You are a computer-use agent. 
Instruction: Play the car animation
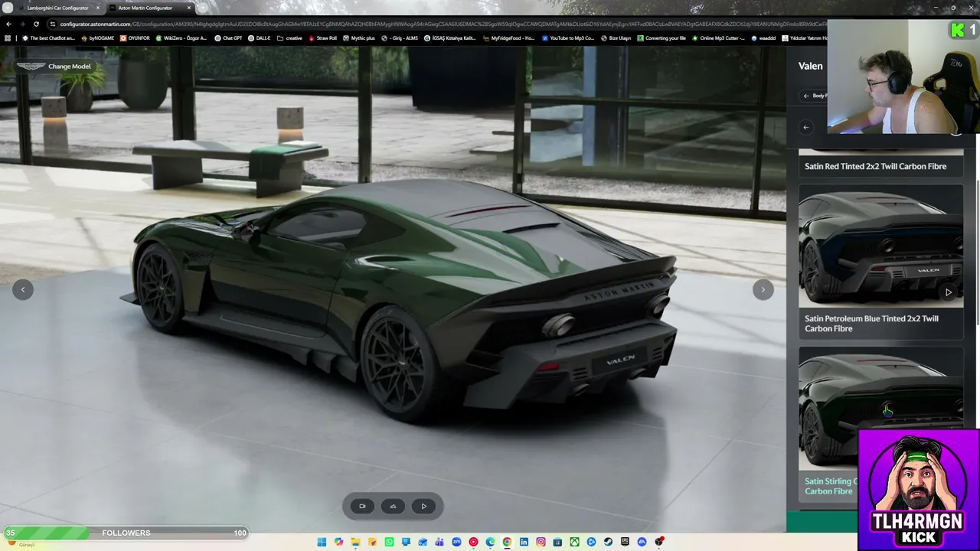point(423,506)
